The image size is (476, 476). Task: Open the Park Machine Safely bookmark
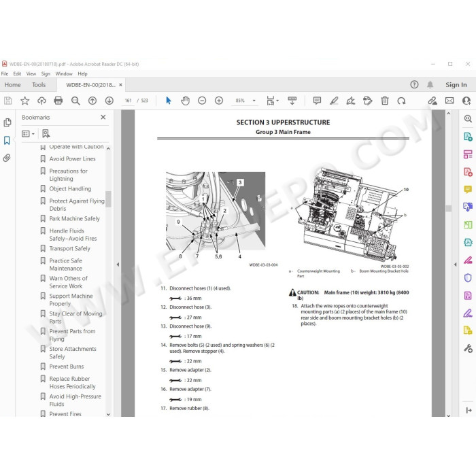coord(74,218)
